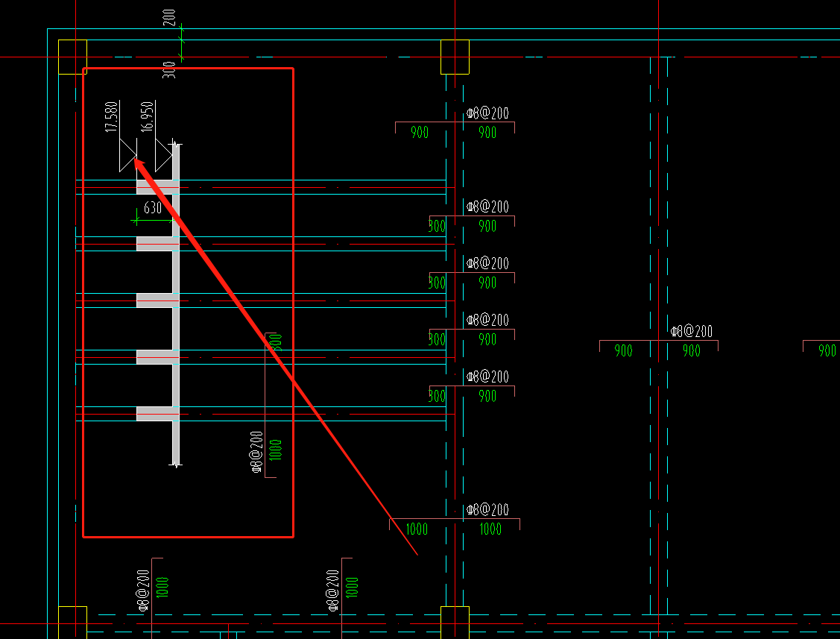Click the lowest gray flange of the section
Image resolution: width=840 pixels, height=639 pixels.
click(x=157, y=414)
